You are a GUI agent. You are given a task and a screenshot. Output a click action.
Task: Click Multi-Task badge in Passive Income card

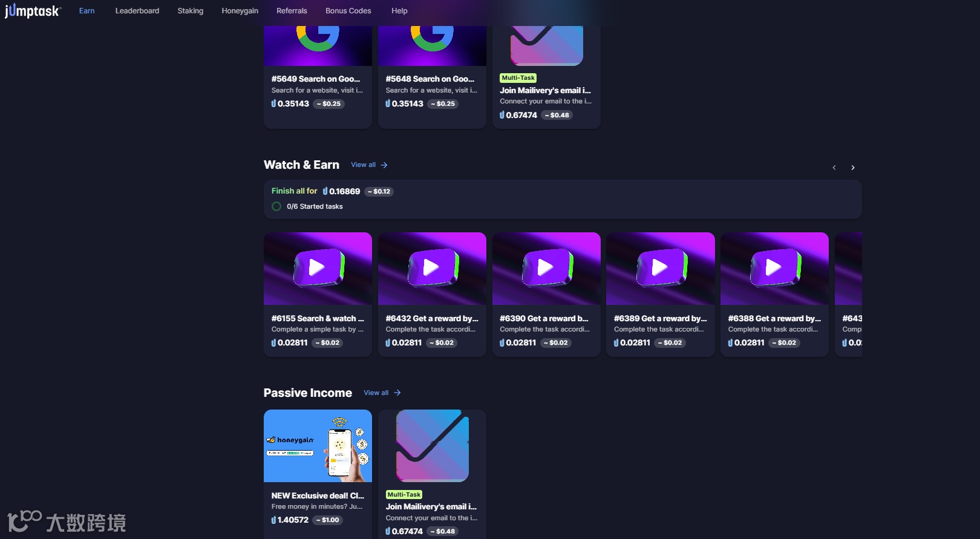pos(404,495)
